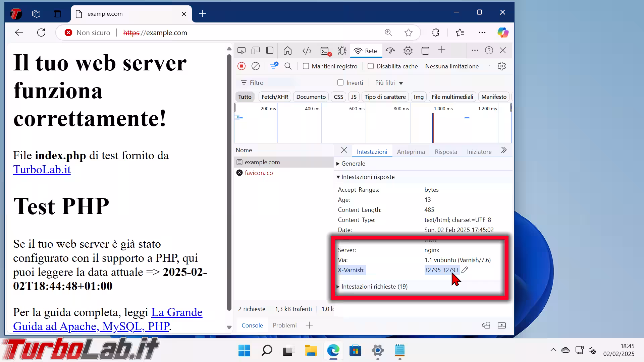Image resolution: width=644 pixels, height=362 pixels.
Task: Filter requests by Fetch/XHR
Action: tap(275, 97)
